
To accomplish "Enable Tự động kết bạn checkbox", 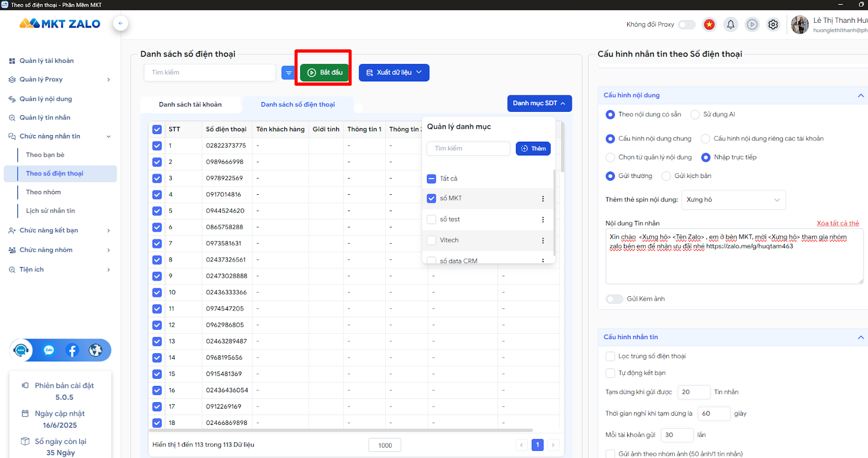I will coord(610,373).
